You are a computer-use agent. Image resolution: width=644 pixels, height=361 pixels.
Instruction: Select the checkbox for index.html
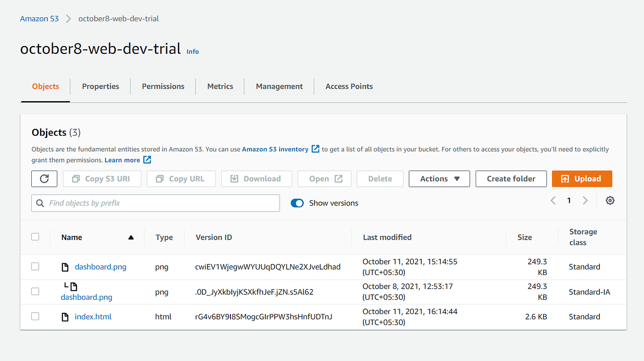coord(35,316)
